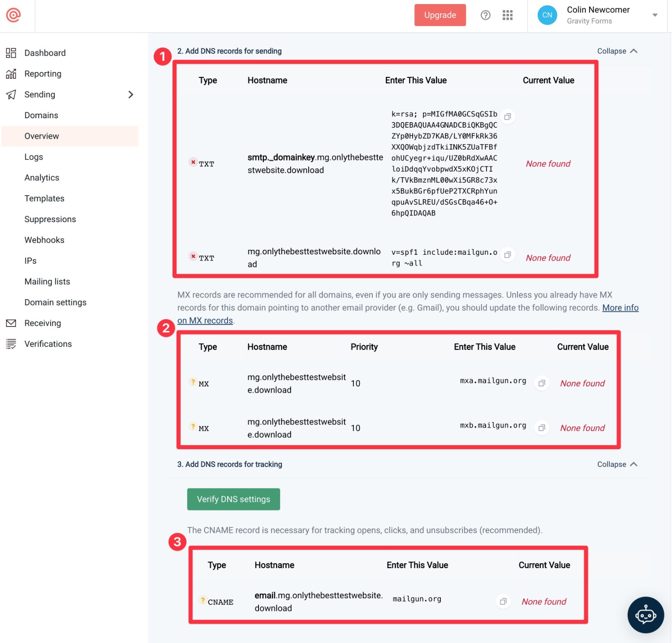Open IPs

30,261
